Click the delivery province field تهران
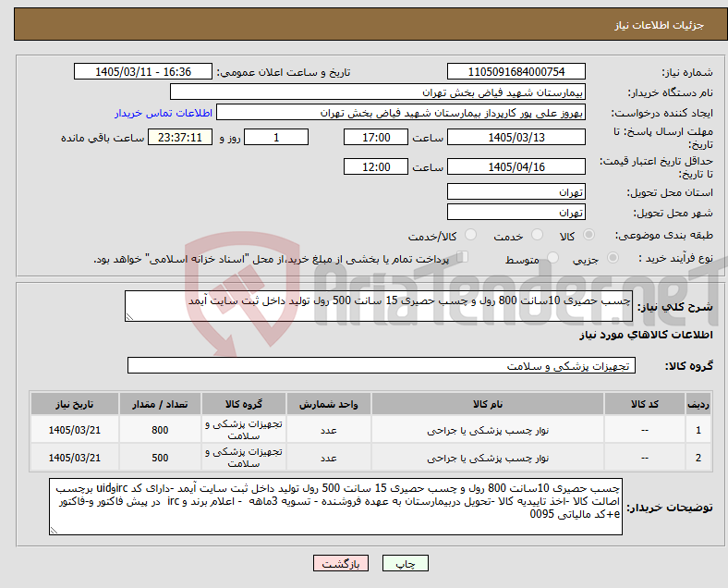The height and width of the screenshot is (588, 728). (x=516, y=191)
